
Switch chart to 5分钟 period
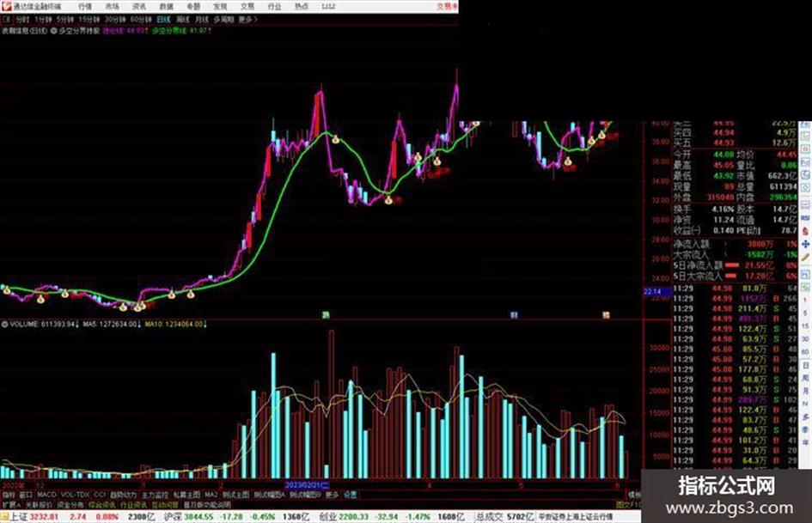[65, 19]
